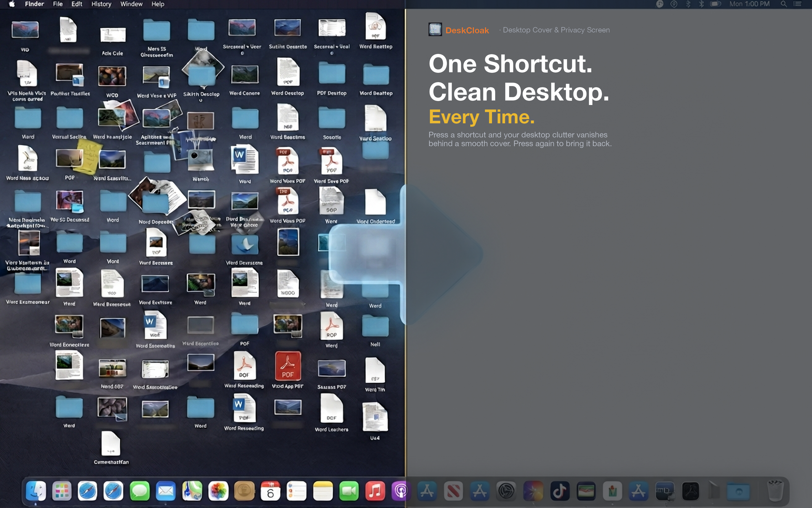
Task: Select the 'Vionl Ondertesd' blank document
Action: pyautogui.click(x=375, y=202)
